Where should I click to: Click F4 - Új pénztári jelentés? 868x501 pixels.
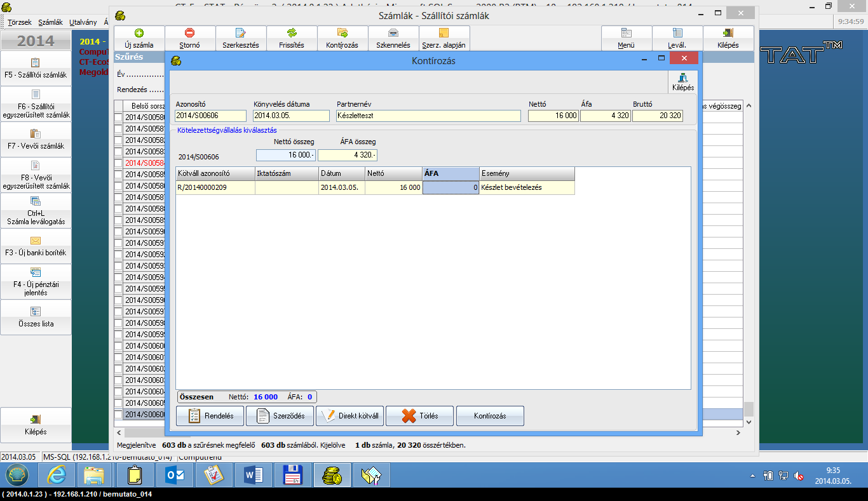pos(36,282)
